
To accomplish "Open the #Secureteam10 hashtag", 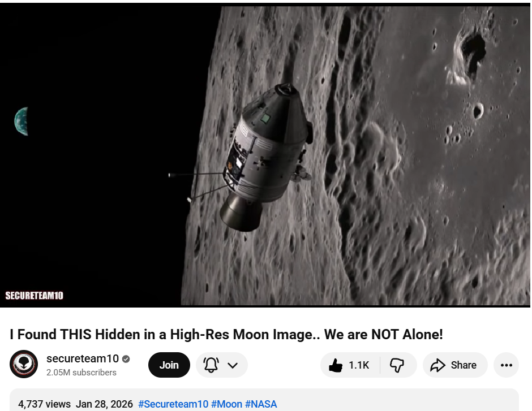I will click(173, 404).
